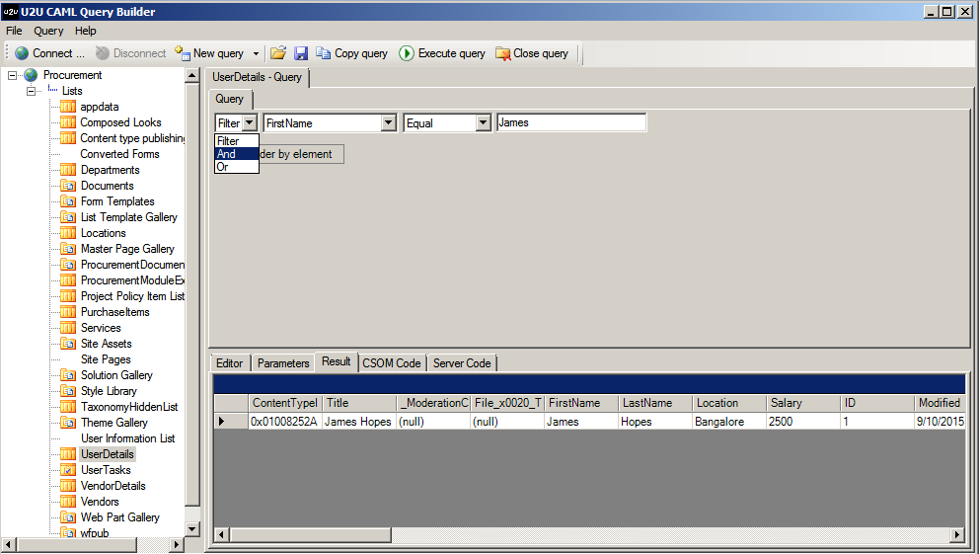Click the appdata list icon
This screenshot has height=554, width=980.
(x=68, y=107)
